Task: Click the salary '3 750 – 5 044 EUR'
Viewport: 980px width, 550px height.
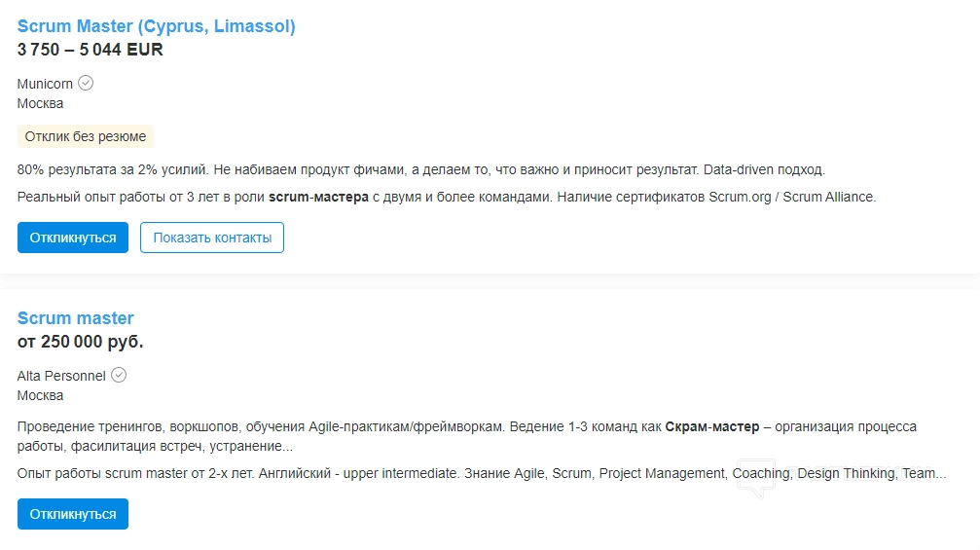Action: [x=91, y=50]
